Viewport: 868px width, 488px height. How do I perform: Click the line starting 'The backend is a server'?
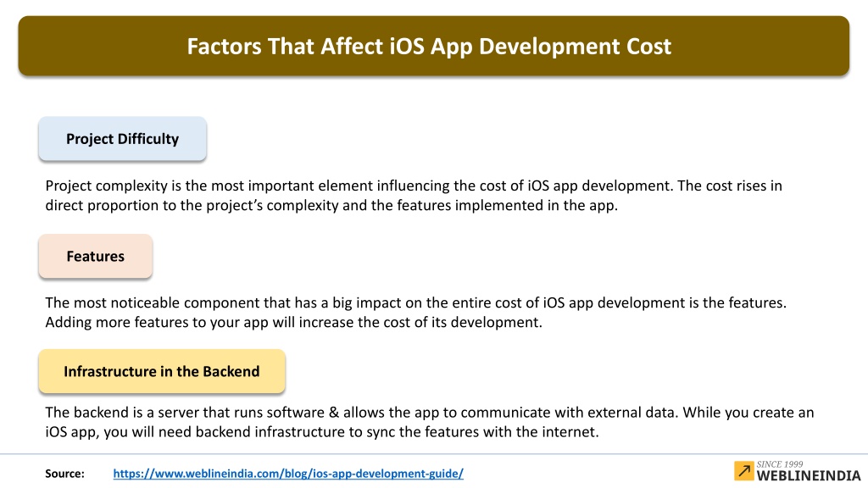point(430,413)
